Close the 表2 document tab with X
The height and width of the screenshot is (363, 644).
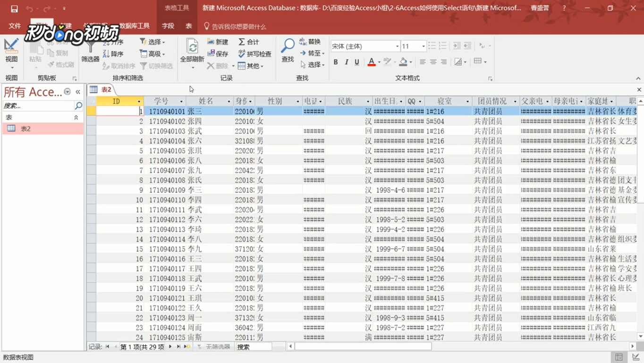(639, 89)
